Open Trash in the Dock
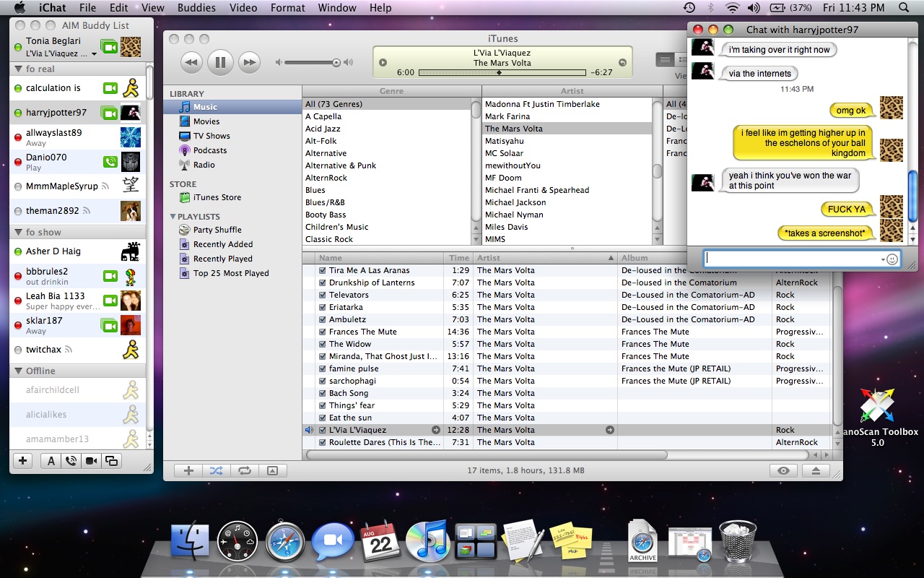Viewport: 924px width, 578px height. [738, 541]
